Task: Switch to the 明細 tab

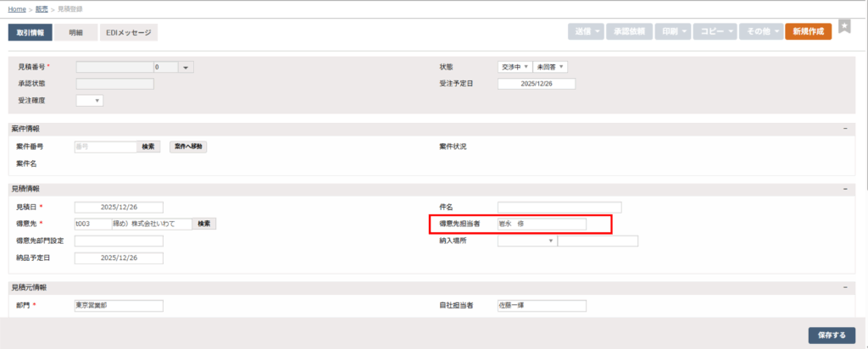Action: point(75,32)
